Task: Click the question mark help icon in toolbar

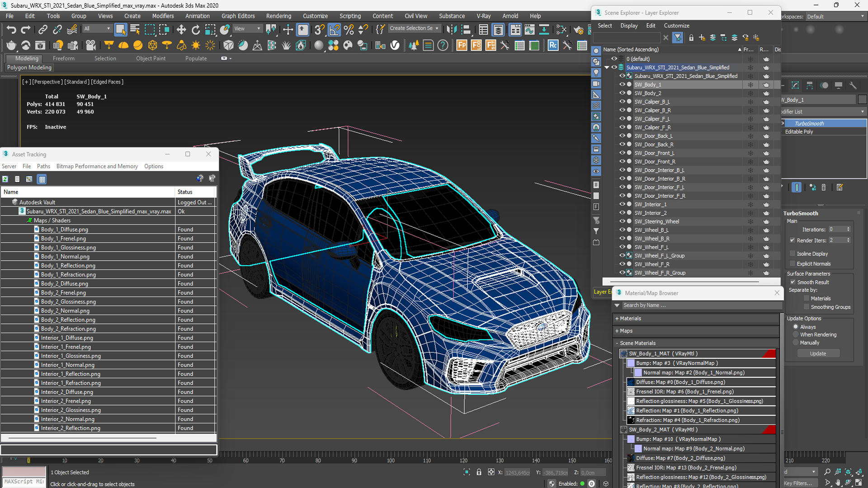Action: [x=443, y=45]
